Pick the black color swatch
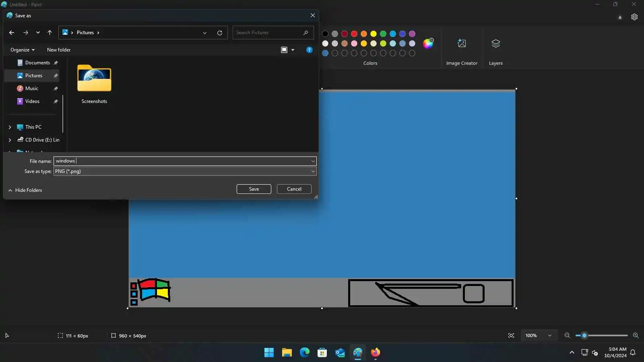 [x=325, y=34]
